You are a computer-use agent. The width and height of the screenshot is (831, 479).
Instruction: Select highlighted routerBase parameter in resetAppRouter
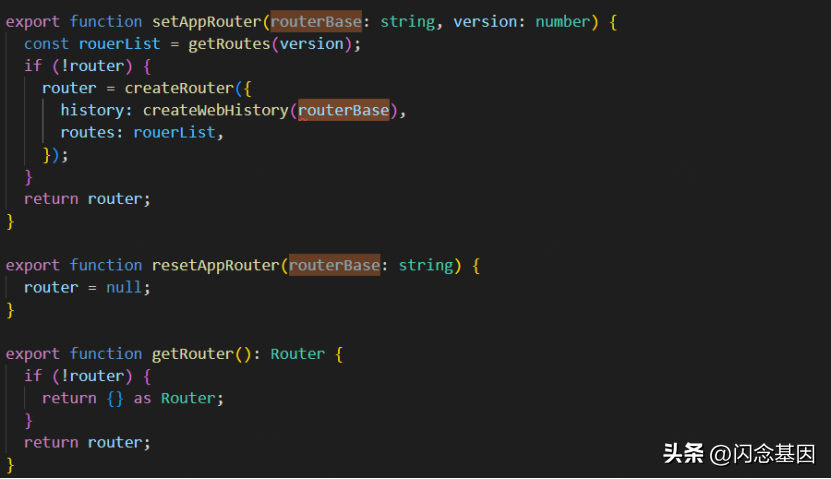click(x=334, y=265)
